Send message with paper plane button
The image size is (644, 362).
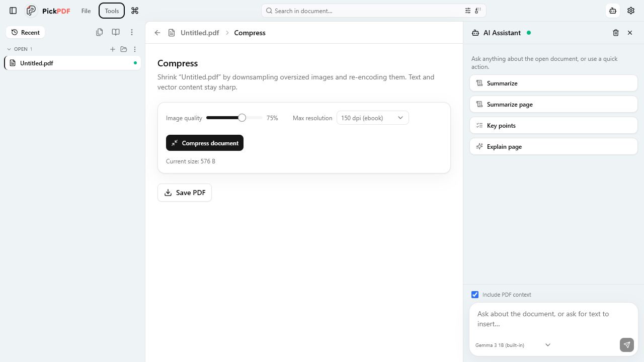627,345
